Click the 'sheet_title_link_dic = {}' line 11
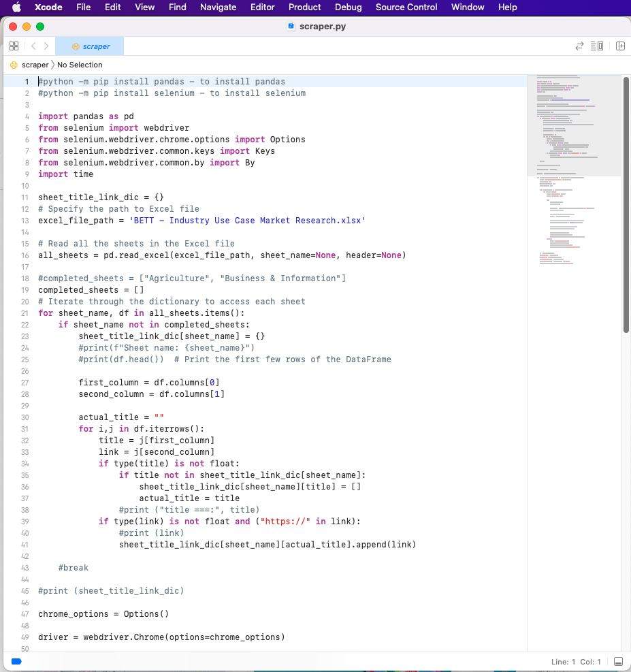The width and height of the screenshot is (631, 672). point(101,197)
